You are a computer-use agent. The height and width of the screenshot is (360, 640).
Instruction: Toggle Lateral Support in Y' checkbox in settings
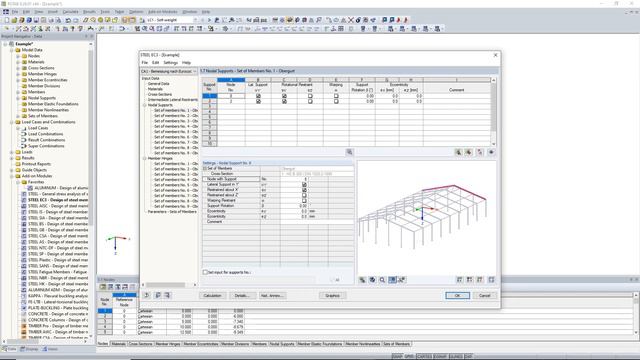(x=304, y=184)
